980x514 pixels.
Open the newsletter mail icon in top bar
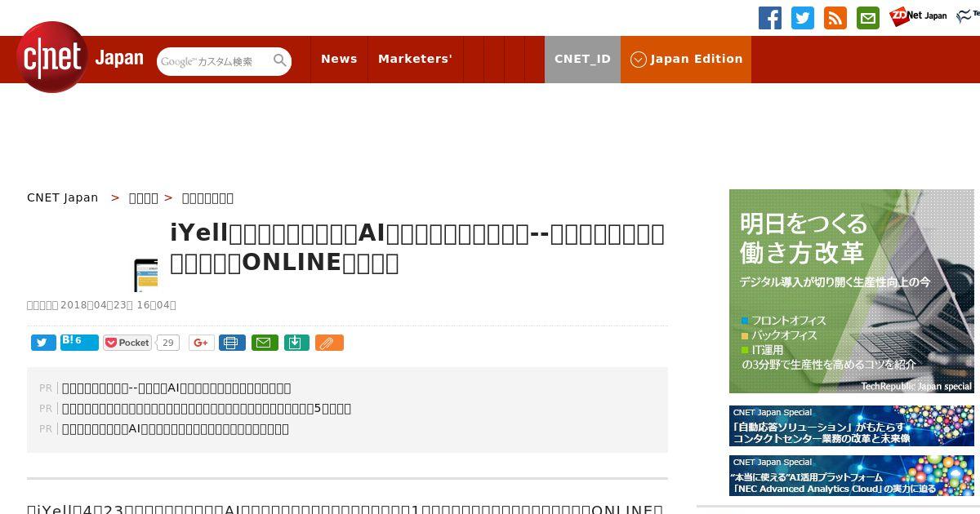coord(868,18)
